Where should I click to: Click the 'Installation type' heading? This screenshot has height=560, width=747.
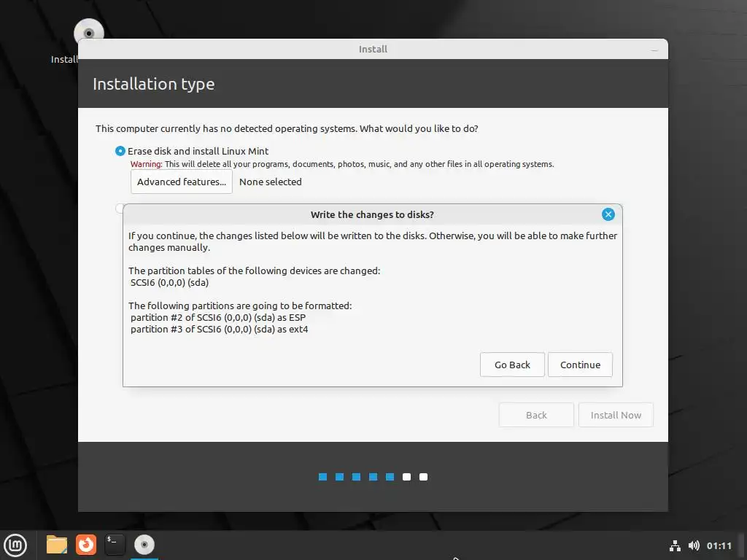[x=153, y=85]
